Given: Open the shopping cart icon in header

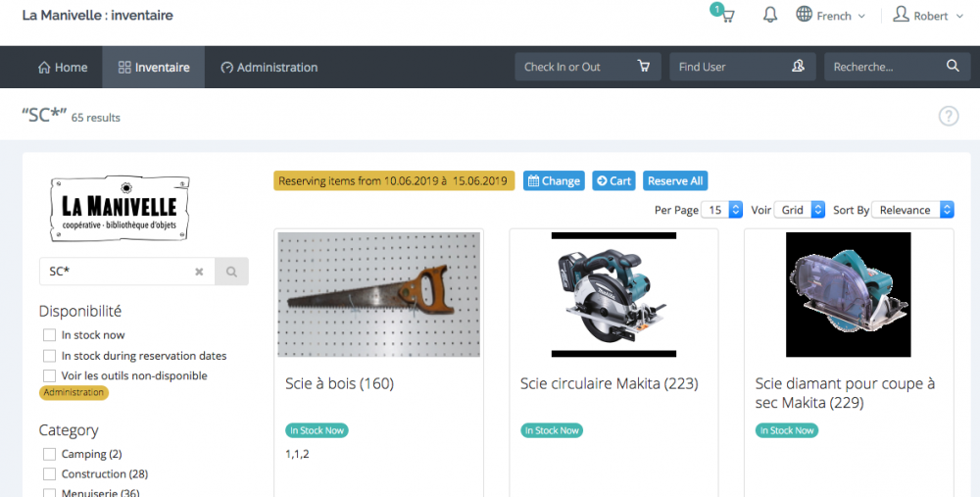Looking at the screenshot, I should click(x=726, y=16).
